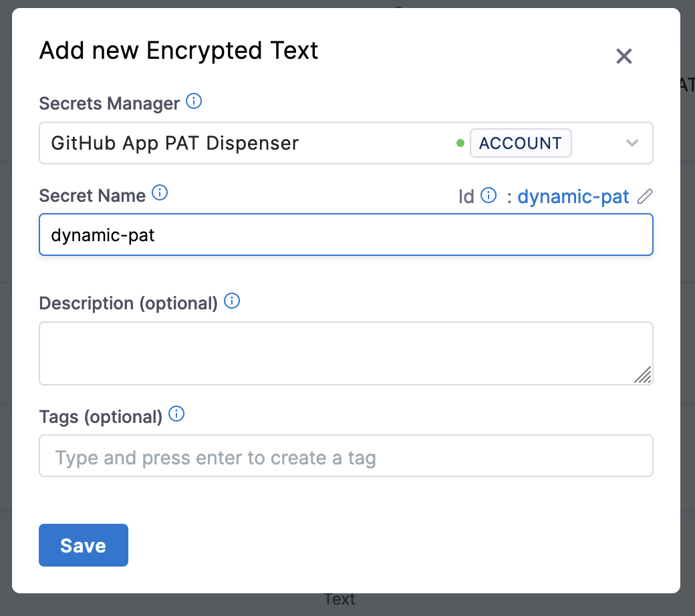
Task: Click inside the Description text area
Action: pyautogui.click(x=334, y=353)
